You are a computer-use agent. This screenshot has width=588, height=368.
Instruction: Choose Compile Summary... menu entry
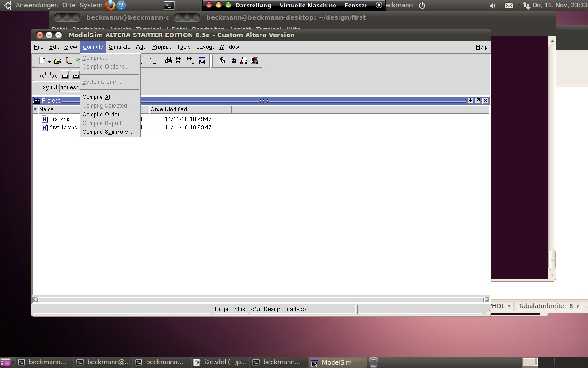click(110, 132)
